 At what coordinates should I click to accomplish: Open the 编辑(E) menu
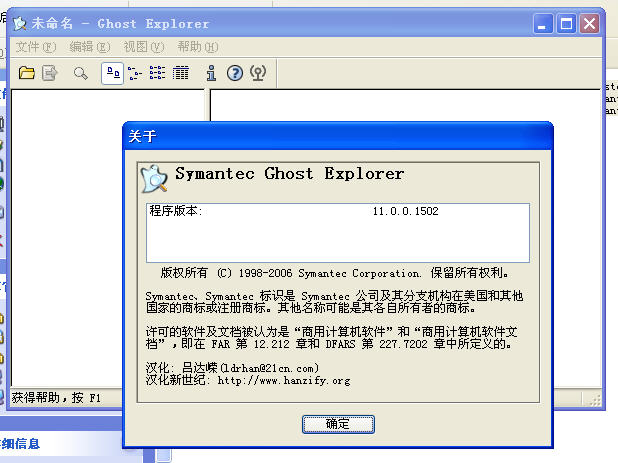(90, 47)
